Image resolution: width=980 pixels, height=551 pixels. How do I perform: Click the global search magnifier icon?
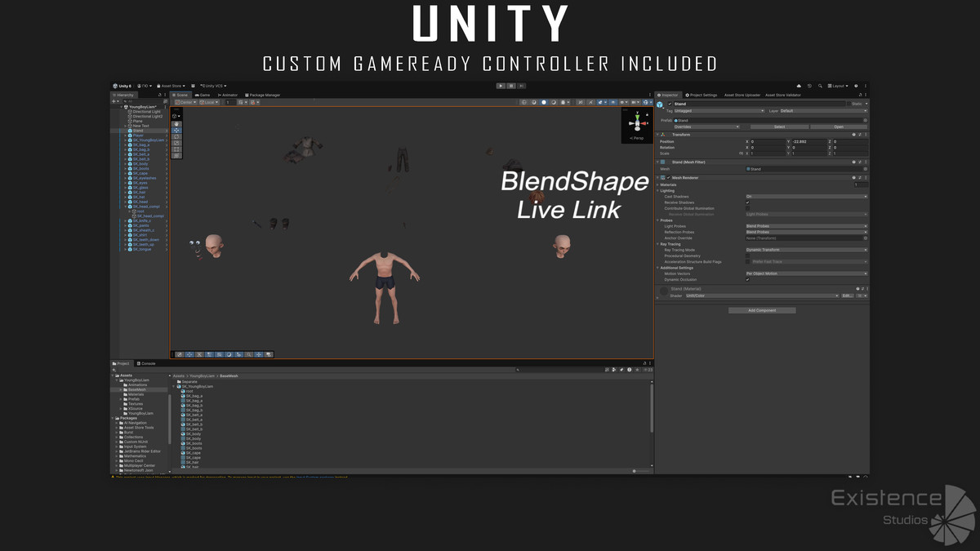click(820, 86)
